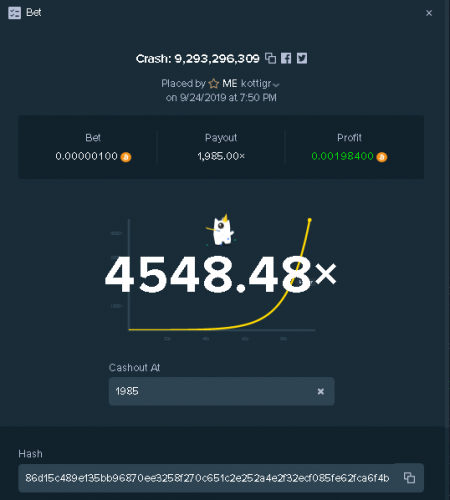Click the crash number 9,293,296,309

pos(217,59)
